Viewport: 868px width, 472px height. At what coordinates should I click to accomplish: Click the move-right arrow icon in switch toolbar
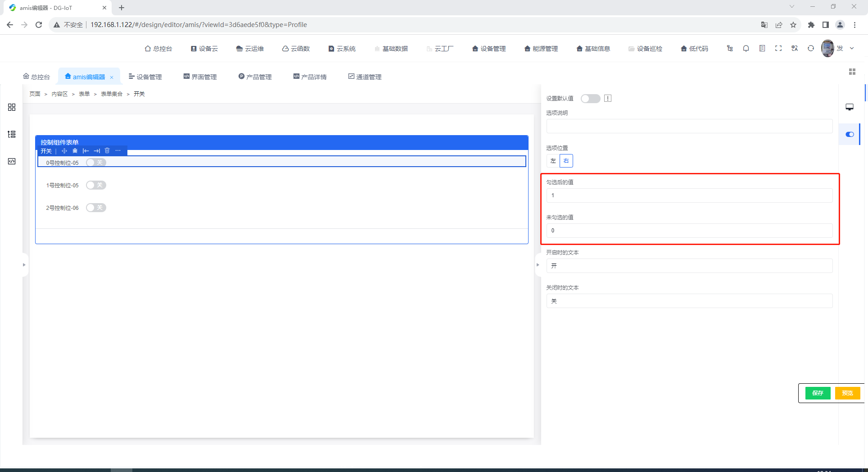[96, 151]
